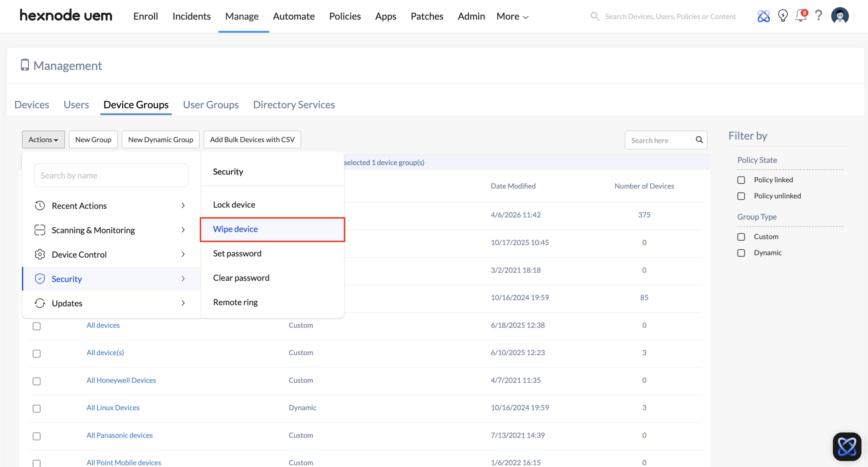Choose Wipe device from Security menu
The height and width of the screenshot is (467, 868).
click(x=235, y=229)
